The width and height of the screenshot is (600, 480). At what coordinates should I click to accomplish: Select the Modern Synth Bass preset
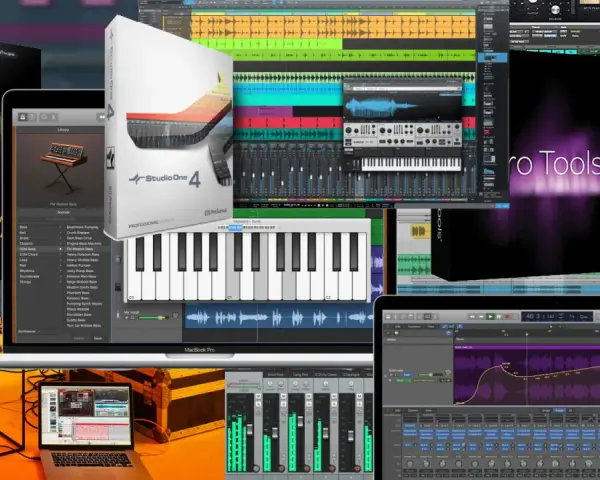click(x=82, y=287)
